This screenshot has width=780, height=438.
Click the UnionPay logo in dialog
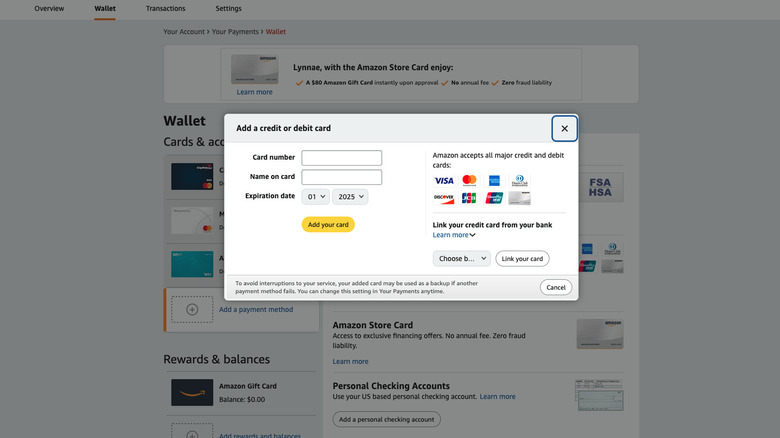point(494,198)
